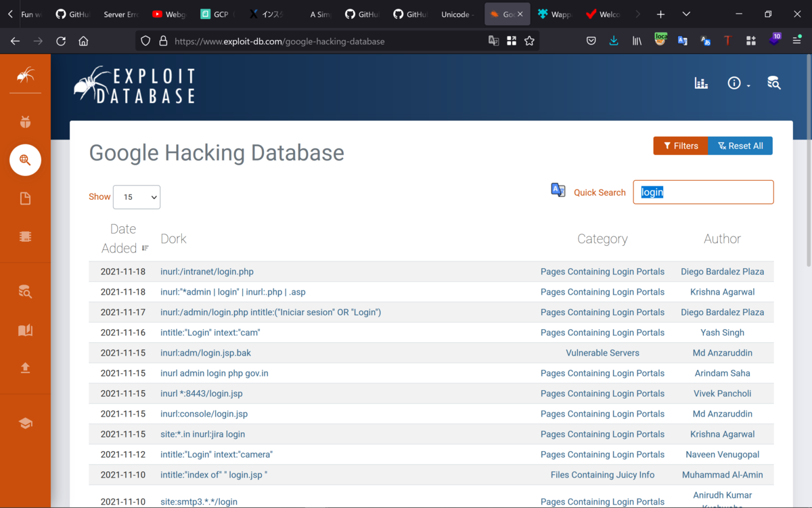The image size is (812, 508).
Task: Click the browser address bar URL
Action: [279, 41]
